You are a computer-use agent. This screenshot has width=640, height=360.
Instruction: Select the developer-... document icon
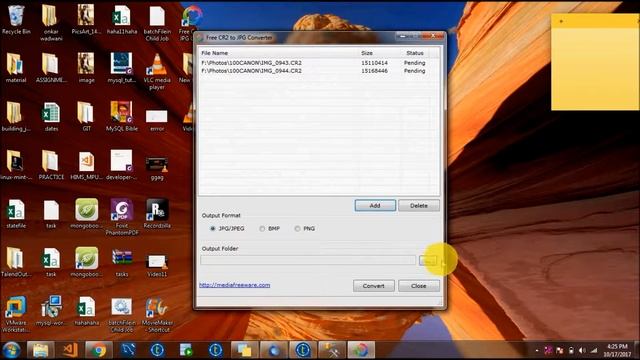tap(122, 165)
